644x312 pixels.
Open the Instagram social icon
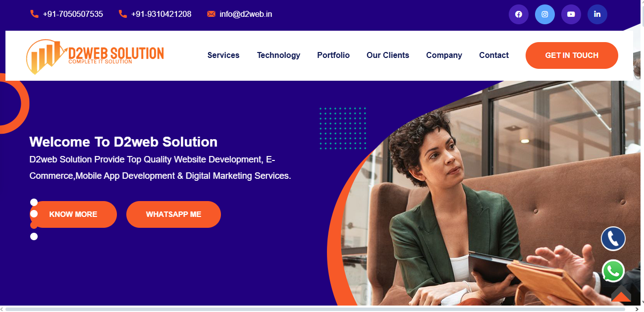tap(545, 14)
